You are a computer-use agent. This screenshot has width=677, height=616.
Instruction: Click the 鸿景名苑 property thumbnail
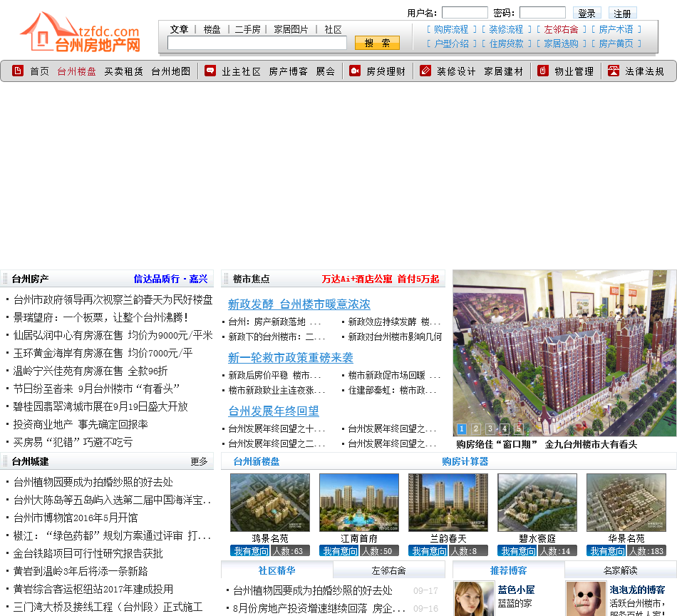tap(270, 503)
